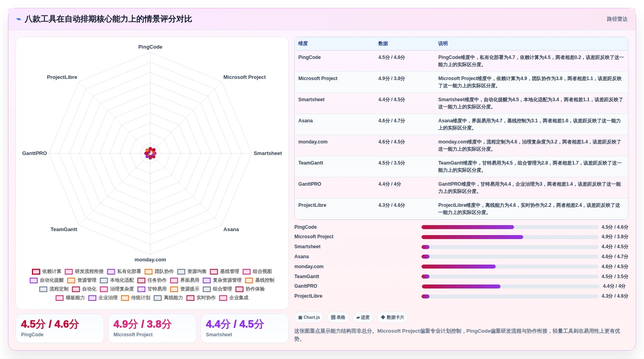The width and height of the screenshot is (644, 359).
Task: Toggle the 自动化提醒 legend series
Action: tap(47, 280)
